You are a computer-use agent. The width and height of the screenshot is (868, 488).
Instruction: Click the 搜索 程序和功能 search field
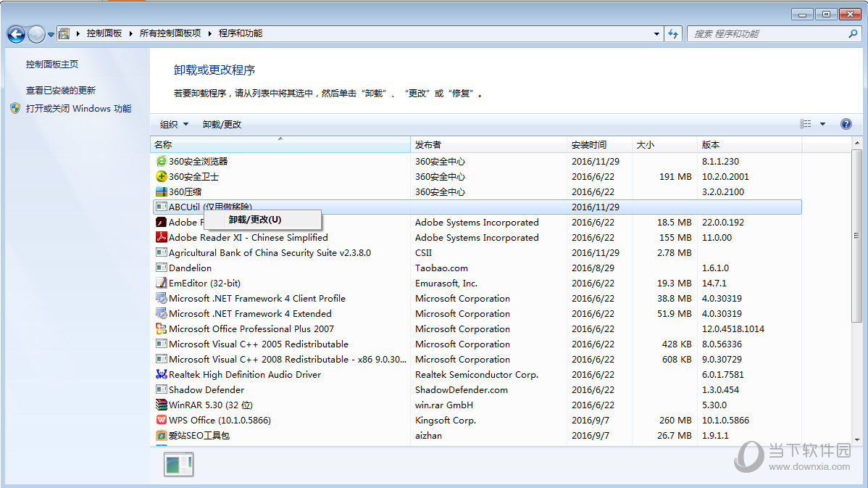[x=767, y=33]
